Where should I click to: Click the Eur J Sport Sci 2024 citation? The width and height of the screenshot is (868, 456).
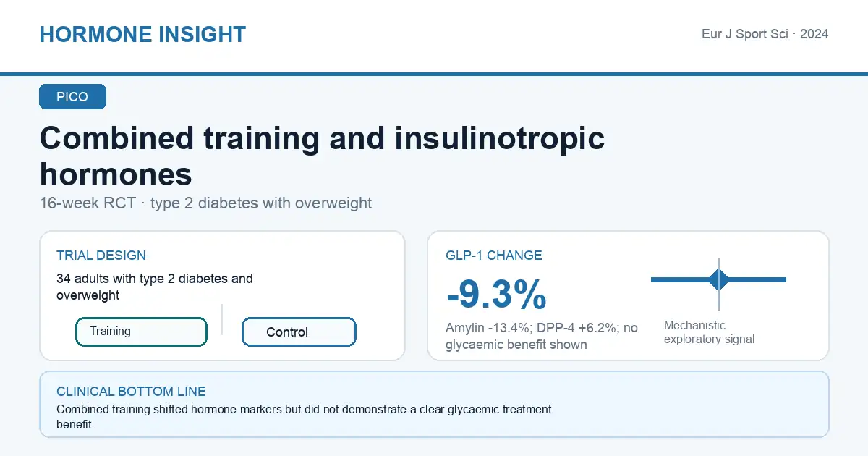point(765,34)
